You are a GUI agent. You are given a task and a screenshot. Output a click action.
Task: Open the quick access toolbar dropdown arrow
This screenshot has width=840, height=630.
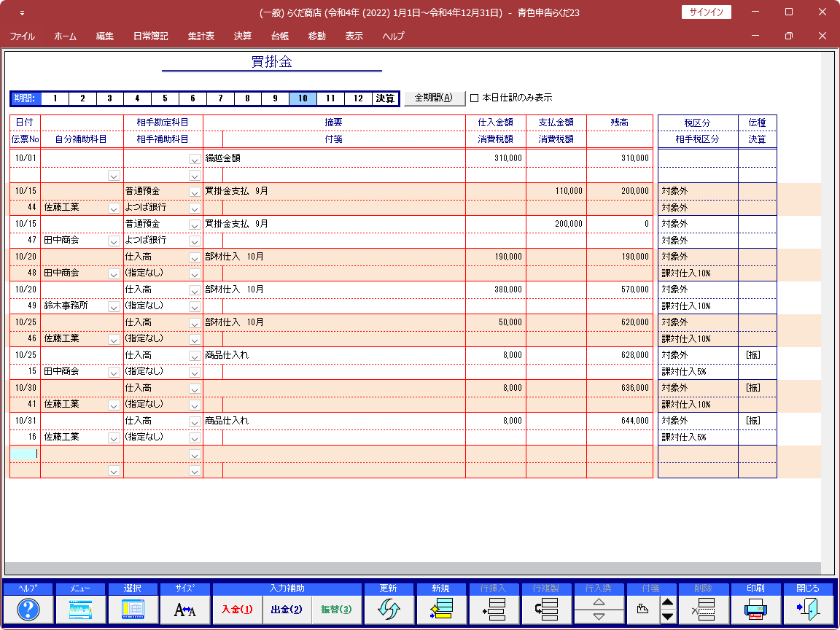click(x=22, y=13)
